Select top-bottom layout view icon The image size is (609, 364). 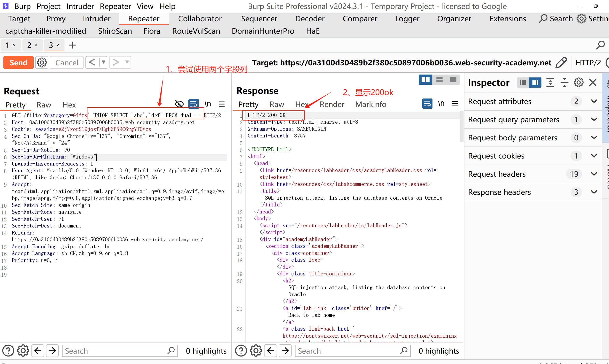tap(439, 80)
